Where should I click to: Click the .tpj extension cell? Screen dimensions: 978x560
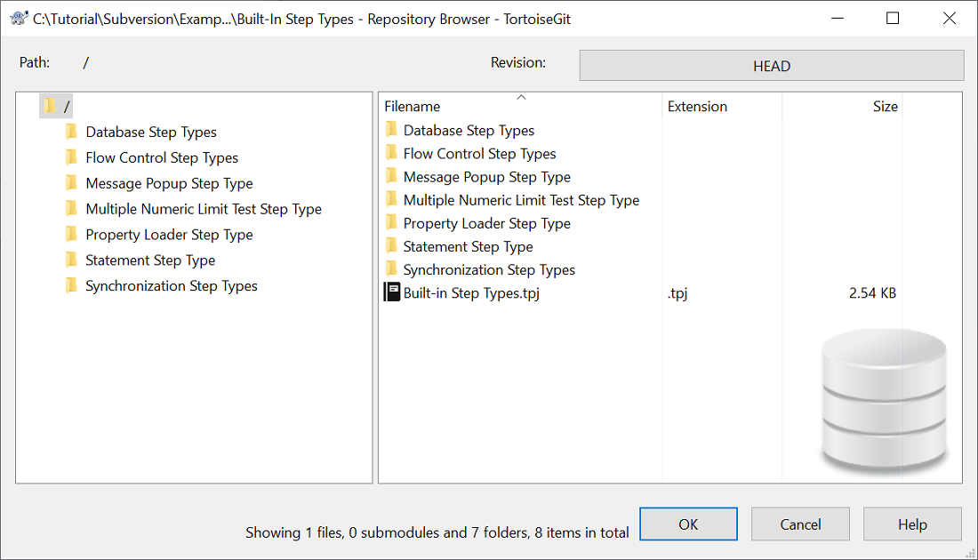coord(677,292)
